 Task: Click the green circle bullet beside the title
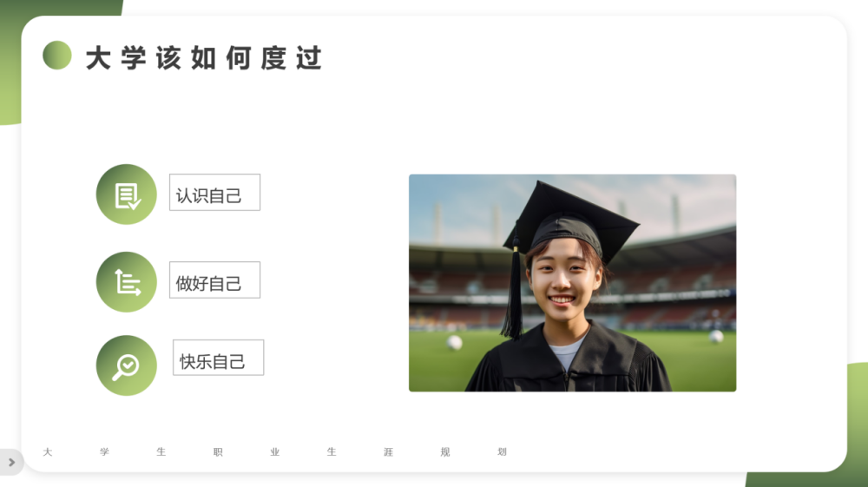(x=57, y=56)
